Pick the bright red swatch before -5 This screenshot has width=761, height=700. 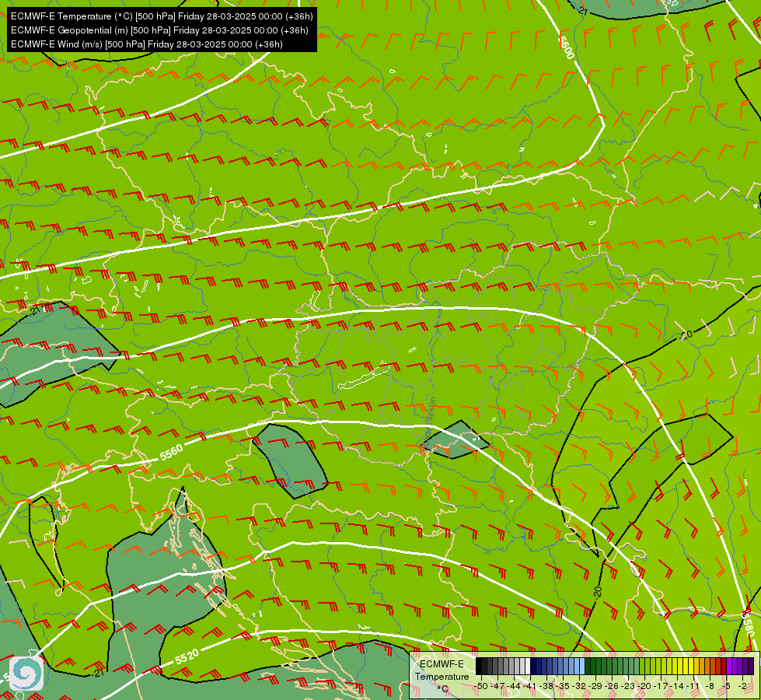(724, 666)
